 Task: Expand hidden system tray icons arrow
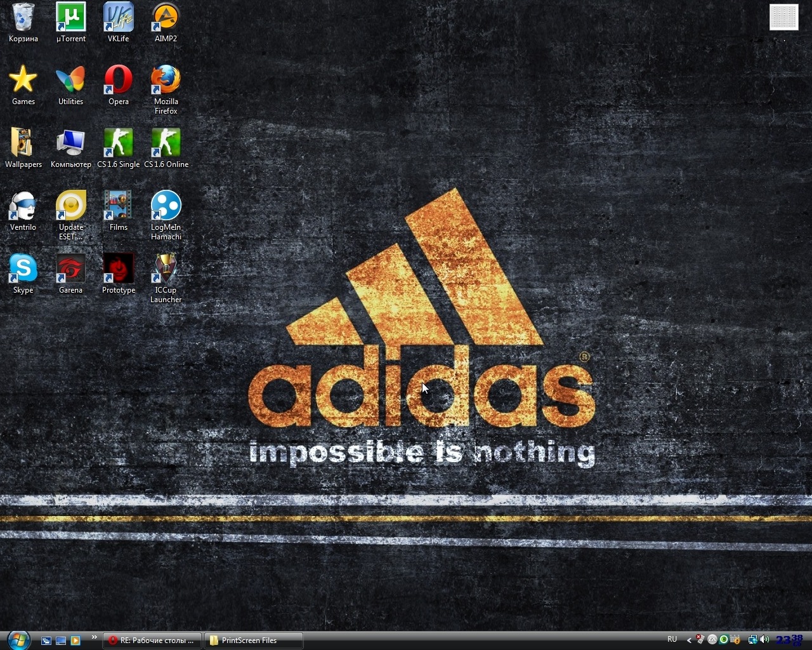pyautogui.click(x=690, y=640)
